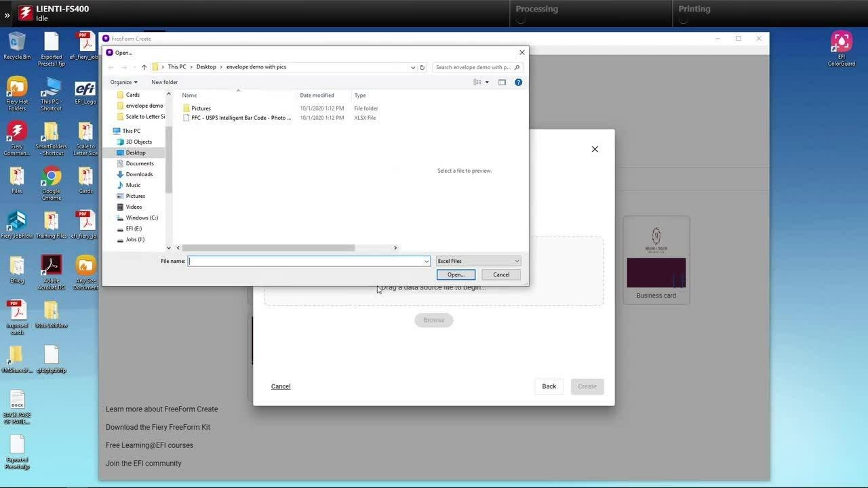Open Free Learning@EFI courses link
This screenshot has height=488, width=868.
pos(149,445)
